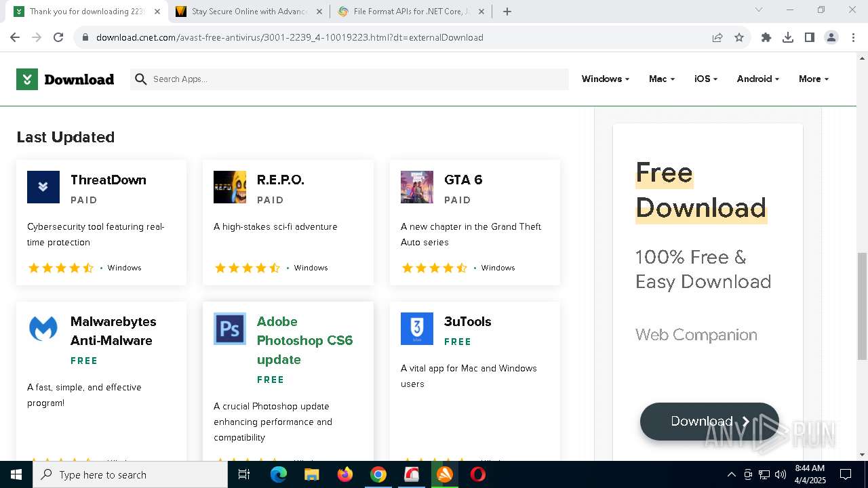Expand the More dropdown menu

[x=814, y=79]
